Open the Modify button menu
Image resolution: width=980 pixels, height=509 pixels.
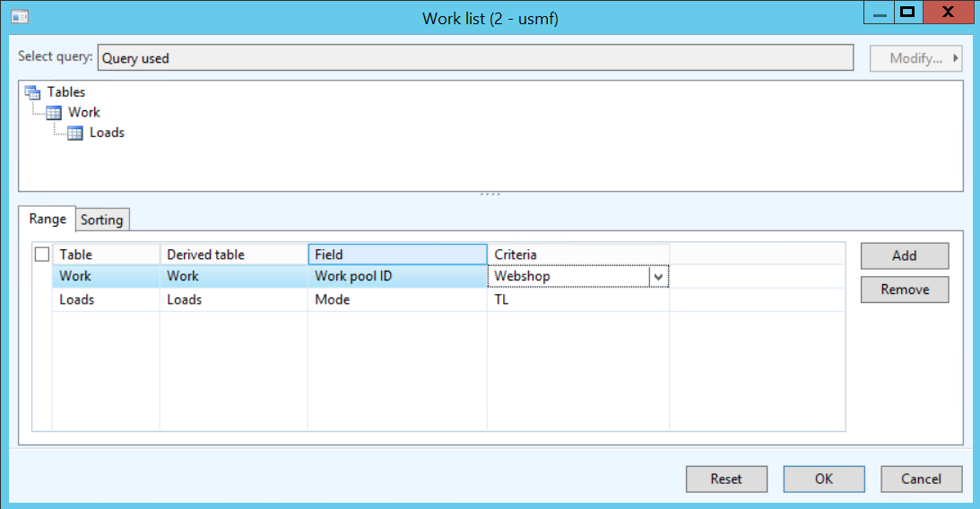(915, 58)
